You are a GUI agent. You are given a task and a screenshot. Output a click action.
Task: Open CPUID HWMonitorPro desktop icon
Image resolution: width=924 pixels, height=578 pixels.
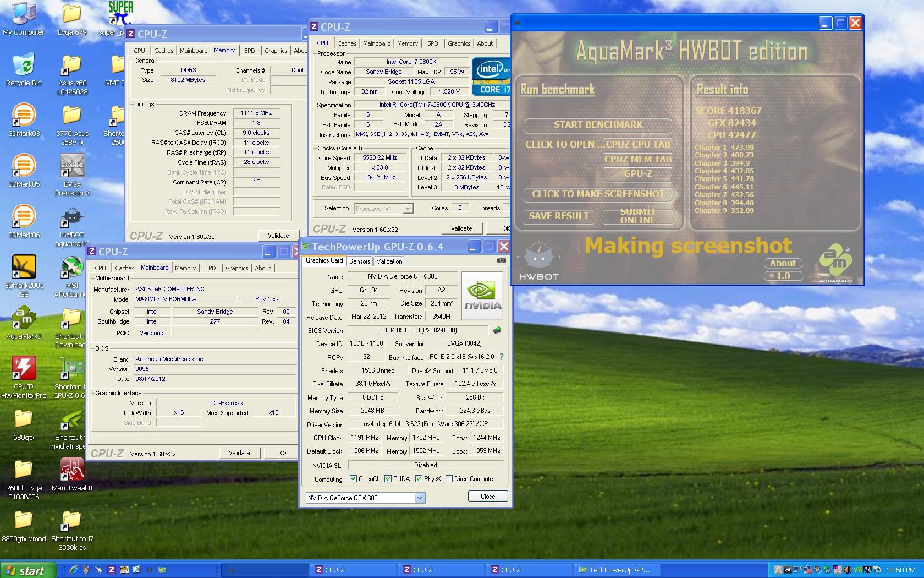pos(24,378)
